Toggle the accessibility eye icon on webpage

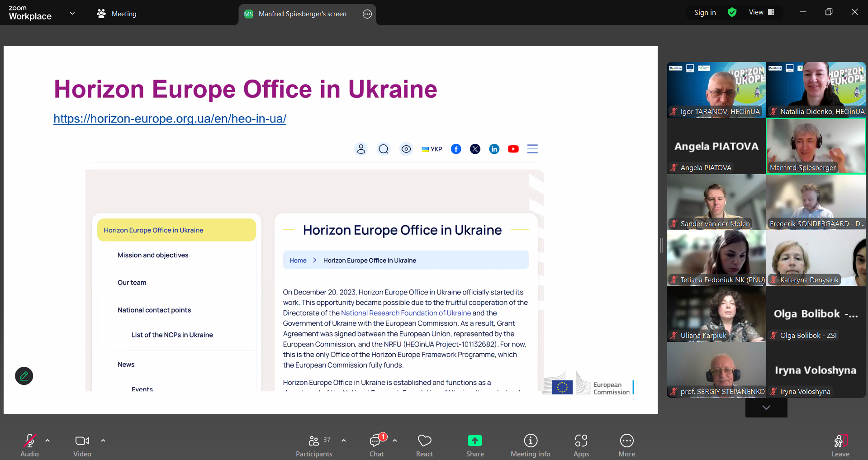(406, 149)
